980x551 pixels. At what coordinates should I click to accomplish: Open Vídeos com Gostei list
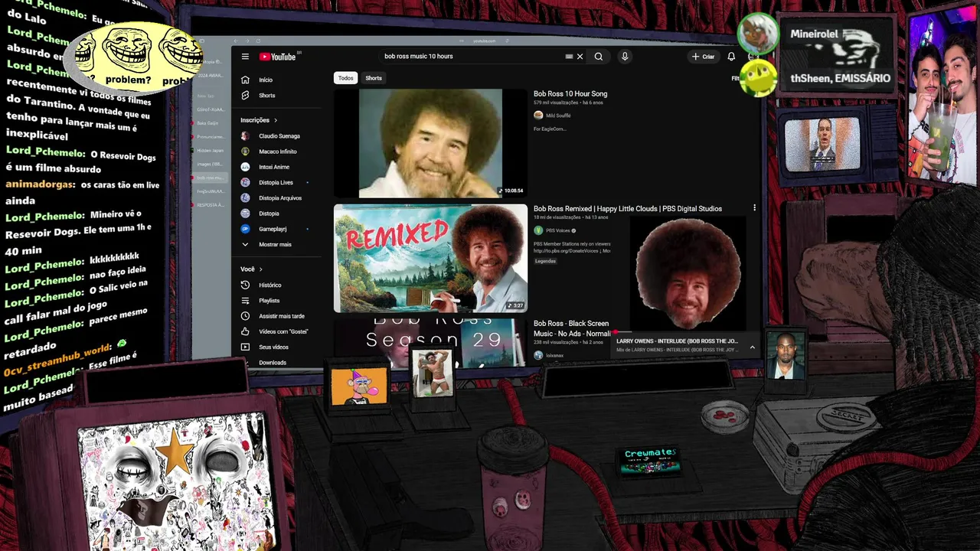tap(283, 331)
